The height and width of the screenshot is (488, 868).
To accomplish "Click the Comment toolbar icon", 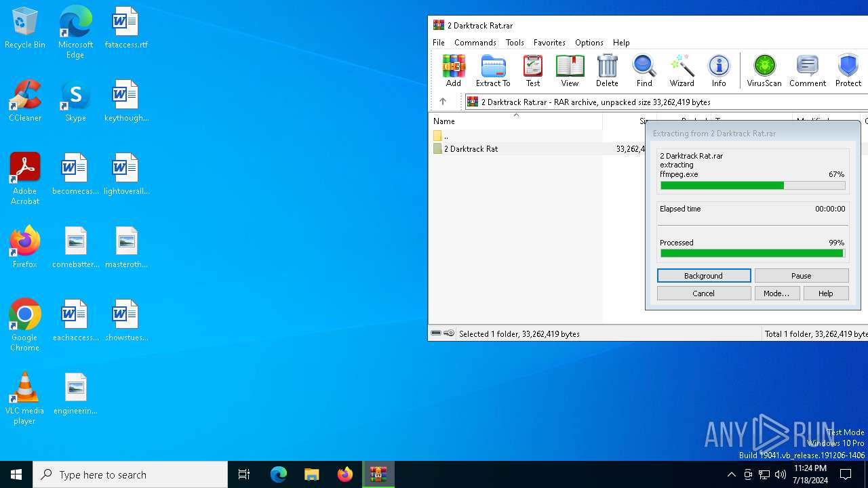I will pos(808,70).
